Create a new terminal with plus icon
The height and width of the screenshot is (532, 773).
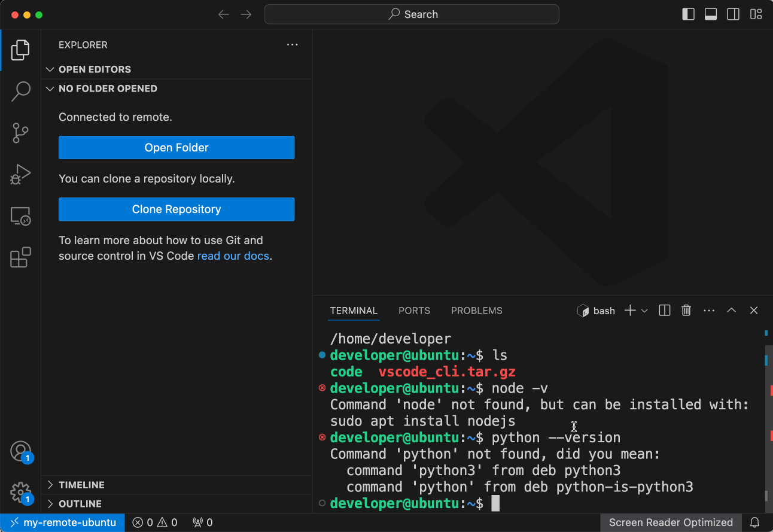[x=630, y=310]
